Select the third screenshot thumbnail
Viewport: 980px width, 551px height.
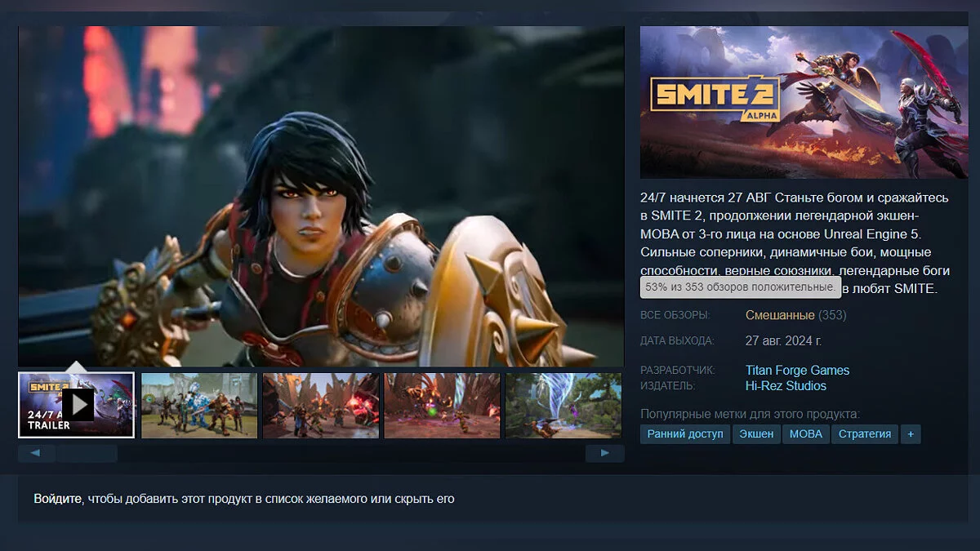321,405
